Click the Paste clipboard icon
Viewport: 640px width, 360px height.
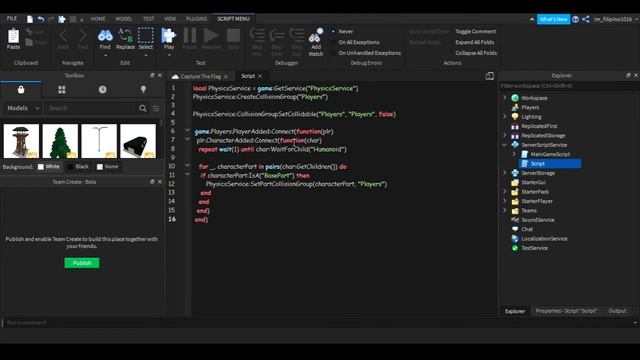(x=13, y=36)
